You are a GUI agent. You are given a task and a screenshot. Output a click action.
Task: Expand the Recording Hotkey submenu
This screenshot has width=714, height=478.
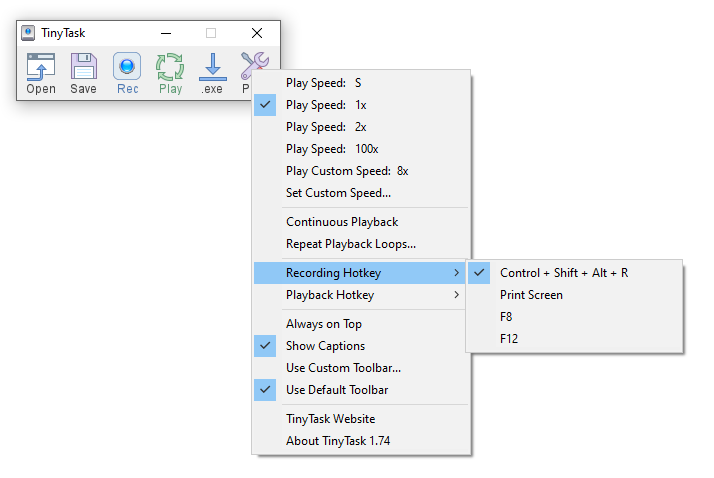point(360,273)
